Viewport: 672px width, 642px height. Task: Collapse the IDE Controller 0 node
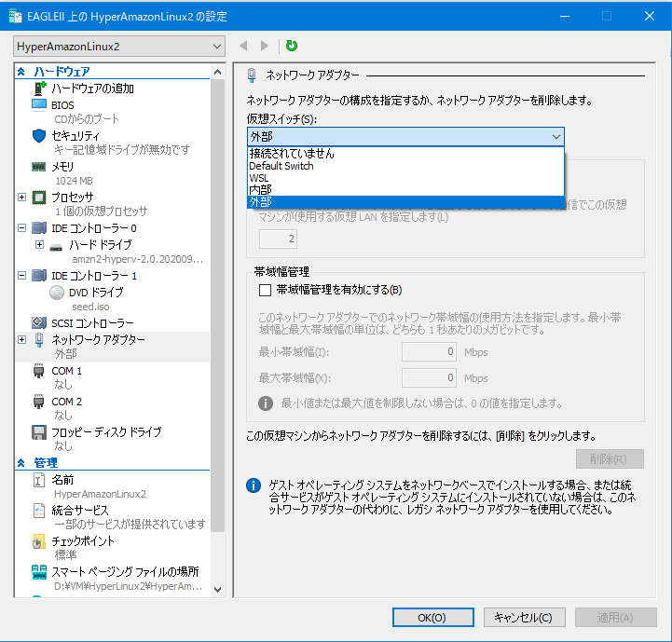(x=21, y=228)
